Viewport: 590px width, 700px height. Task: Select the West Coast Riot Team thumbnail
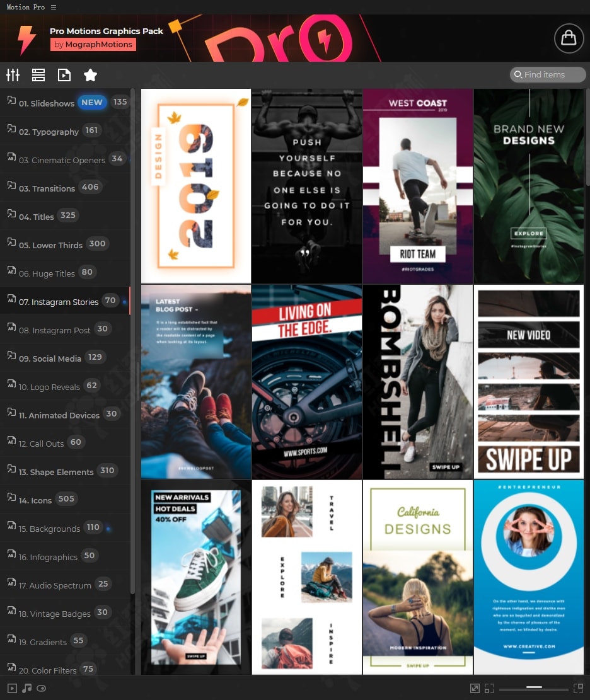[x=417, y=186]
